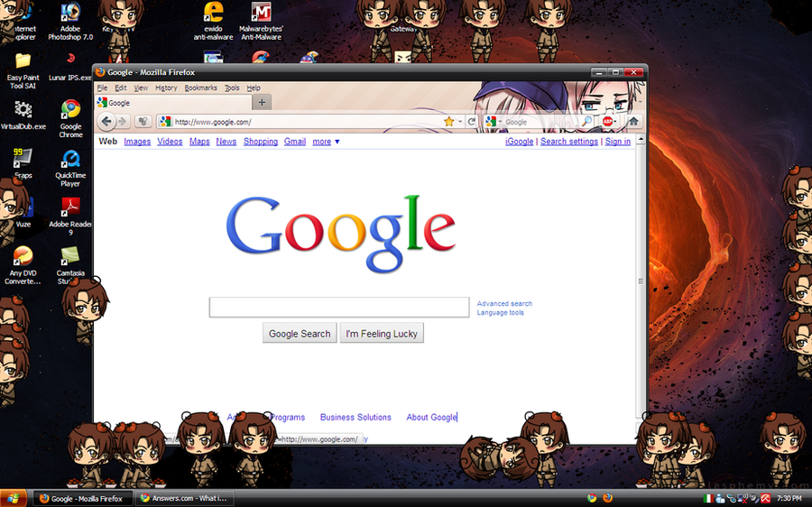Open the Bookmarks menu

(201, 88)
